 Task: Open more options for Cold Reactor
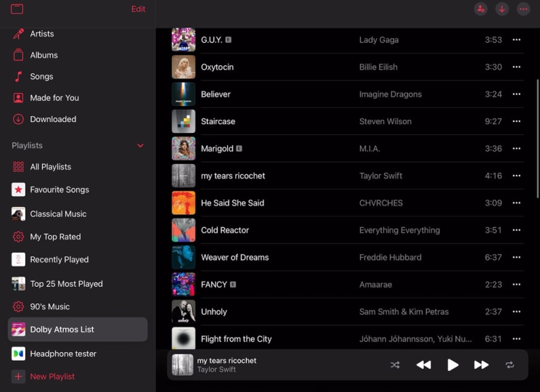pos(516,230)
